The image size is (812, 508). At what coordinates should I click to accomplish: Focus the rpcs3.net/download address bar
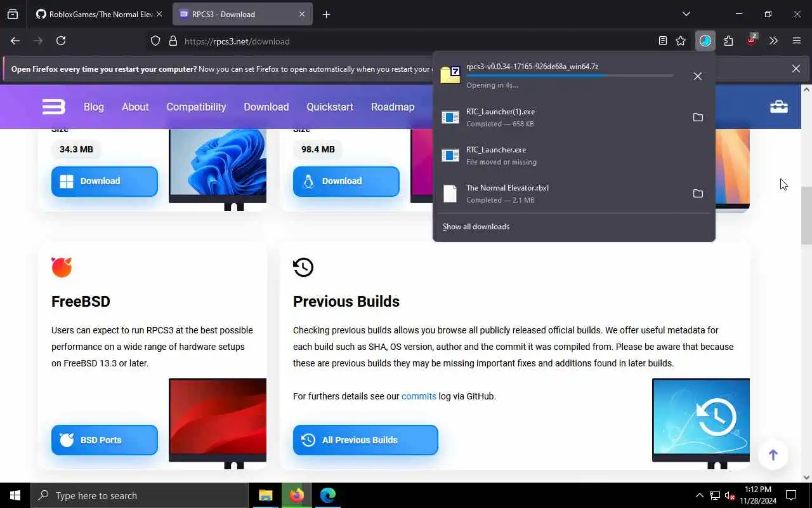(419, 41)
